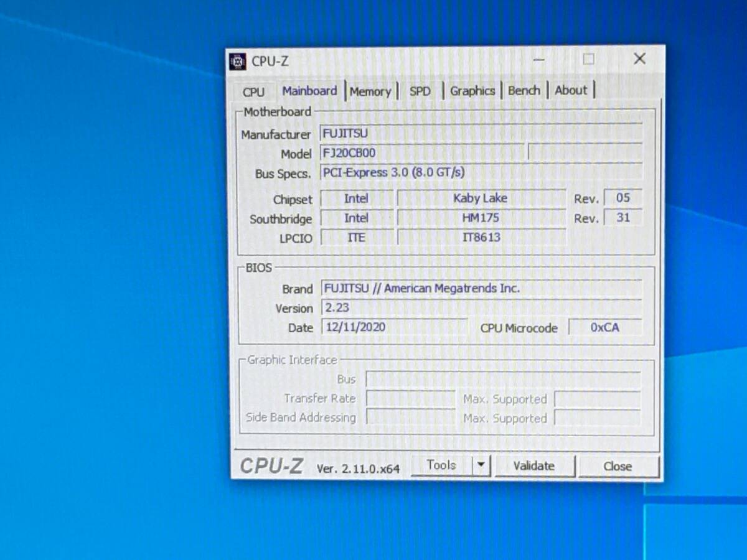
Task: Click the BIOS Date 12/11/2020 field
Action: coord(394,327)
